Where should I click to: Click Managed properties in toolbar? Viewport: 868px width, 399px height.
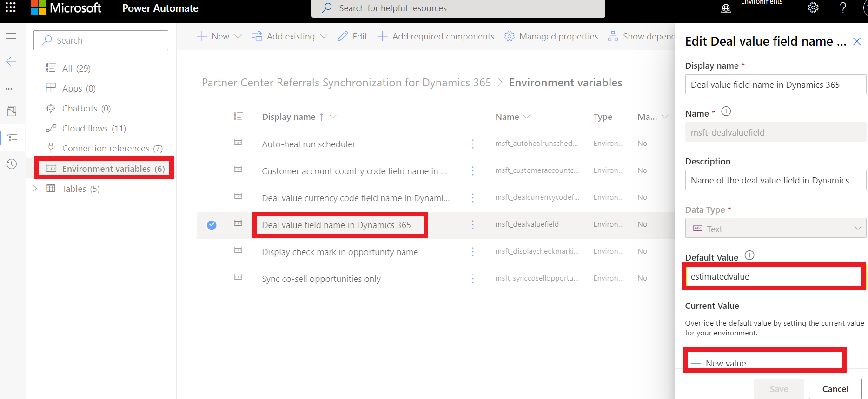[x=551, y=36]
